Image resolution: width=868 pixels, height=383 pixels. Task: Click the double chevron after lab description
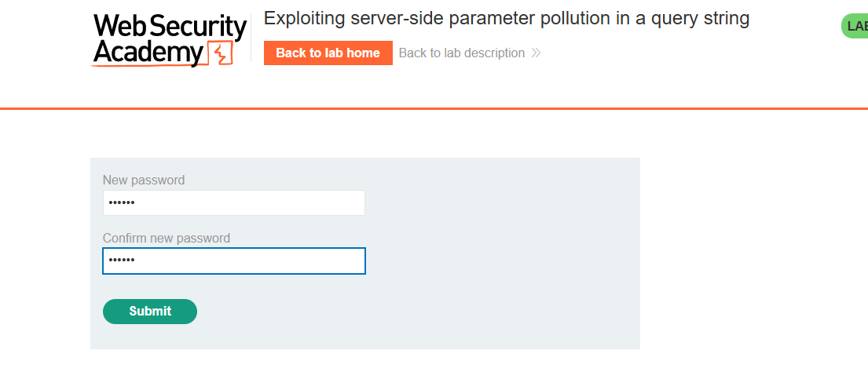point(536,53)
